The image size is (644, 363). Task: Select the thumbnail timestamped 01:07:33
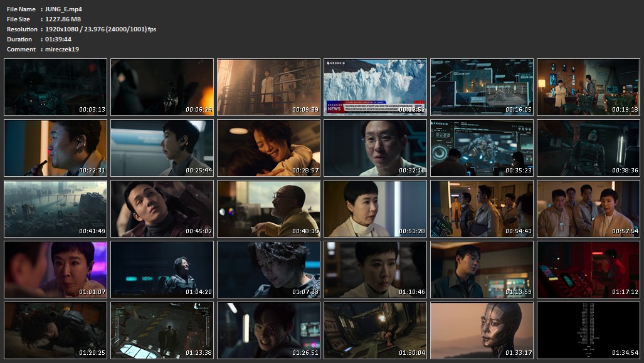268,270
